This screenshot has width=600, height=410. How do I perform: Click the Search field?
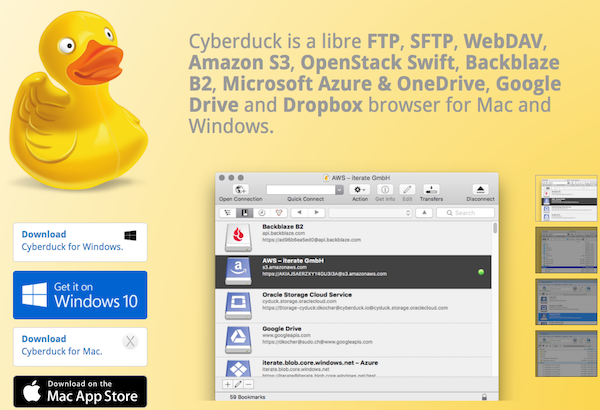tap(465, 212)
